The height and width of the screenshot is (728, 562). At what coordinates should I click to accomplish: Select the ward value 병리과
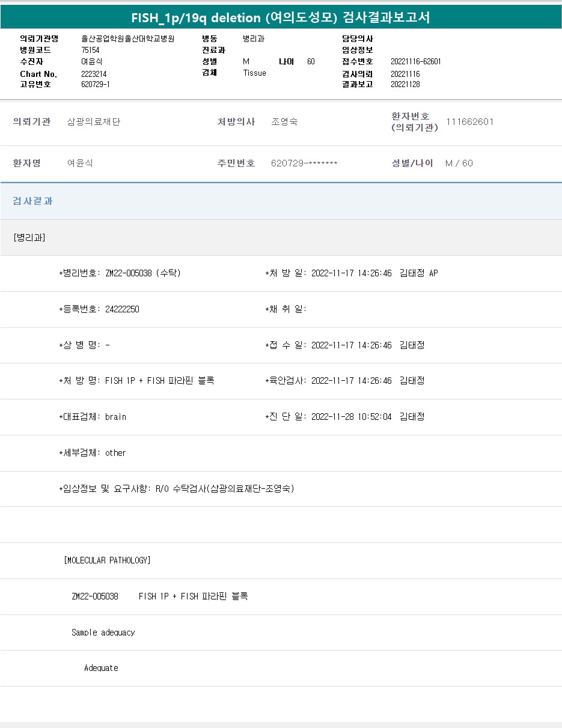coord(254,38)
